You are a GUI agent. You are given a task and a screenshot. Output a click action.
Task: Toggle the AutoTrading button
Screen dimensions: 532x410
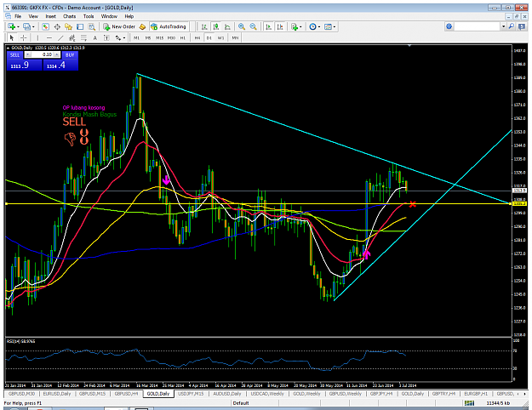(169, 26)
